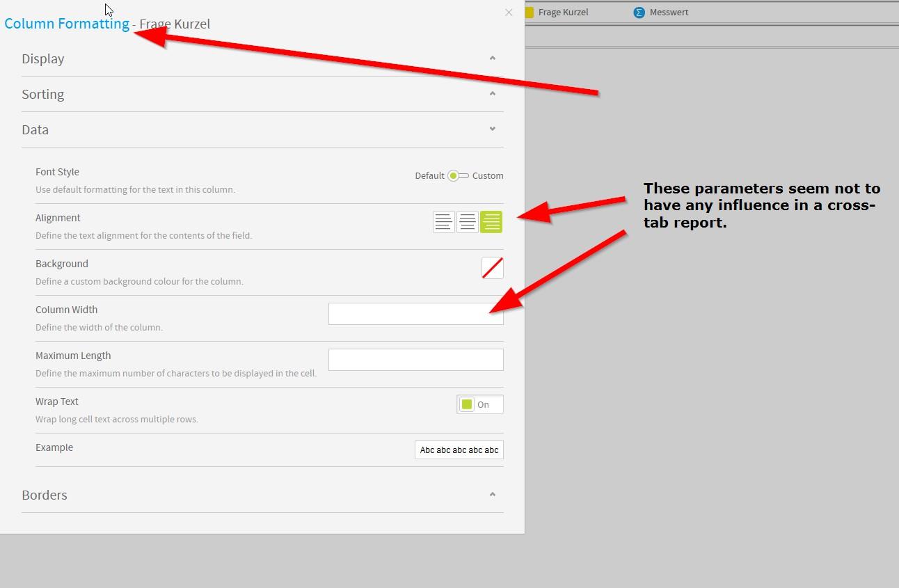Viewport: 899px width, 588px height.
Task: Select center text alignment icon
Action: point(468,222)
